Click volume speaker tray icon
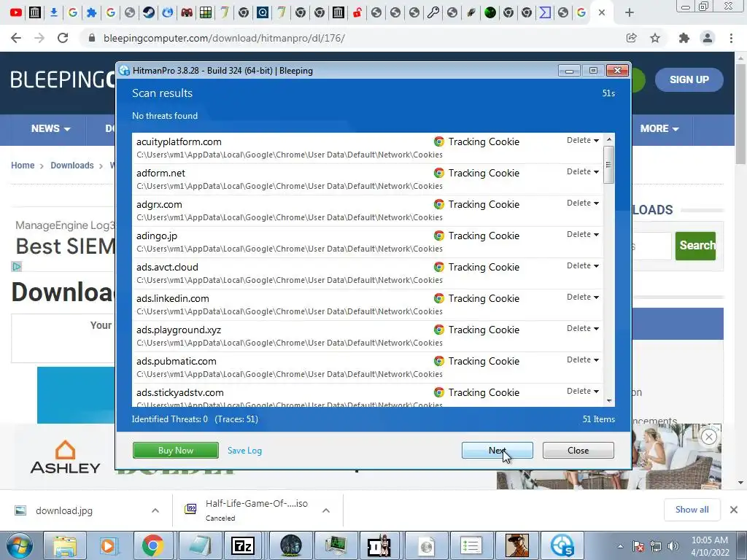The image size is (747, 560). click(673, 546)
